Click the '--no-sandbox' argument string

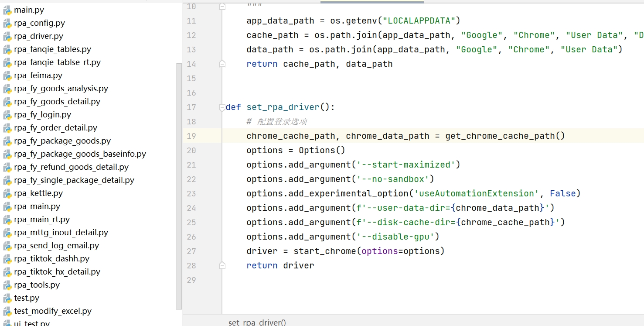coord(393,179)
